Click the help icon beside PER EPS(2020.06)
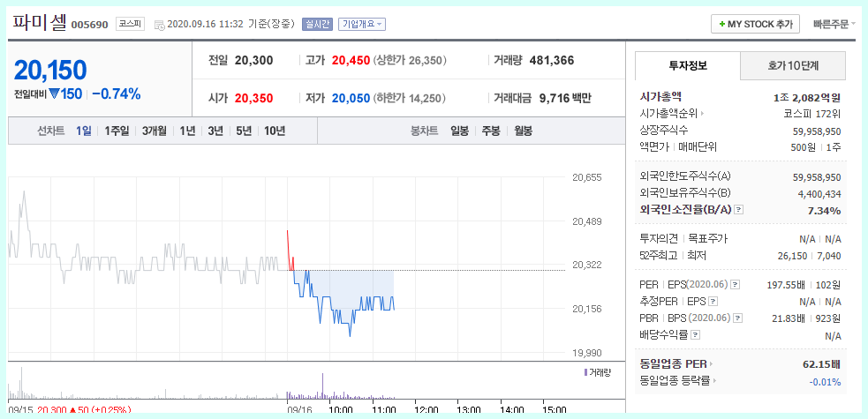 [x=736, y=285]
